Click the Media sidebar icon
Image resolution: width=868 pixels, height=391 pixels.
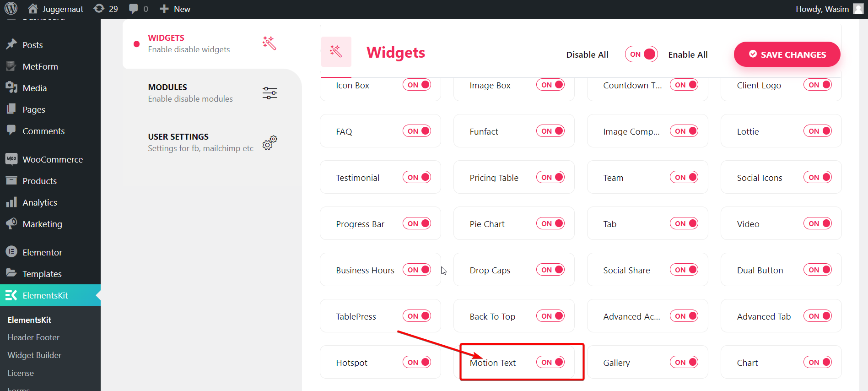pyautogui.click(x=11, y=87)
